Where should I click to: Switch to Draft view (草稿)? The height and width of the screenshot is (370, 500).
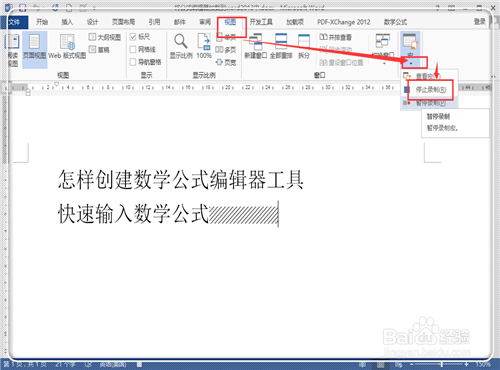pyautogui.click(x=99, y=50)
